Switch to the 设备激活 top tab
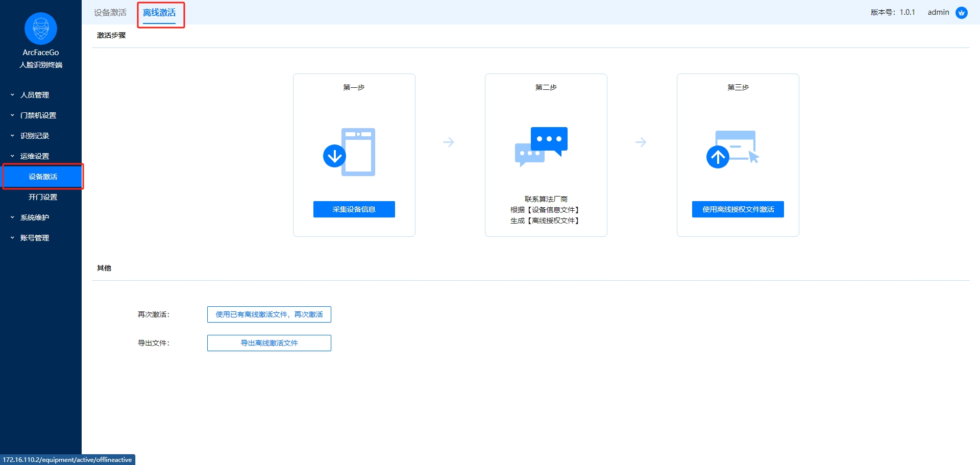 [x=110, y=13]
